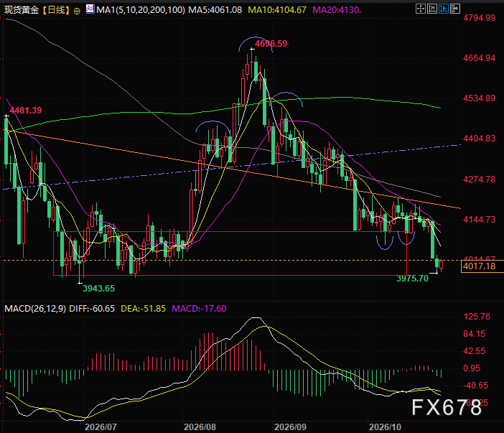
Task: Click the 4664.94 price axis label
Action: pyautogui.click(x=480, y=58)
